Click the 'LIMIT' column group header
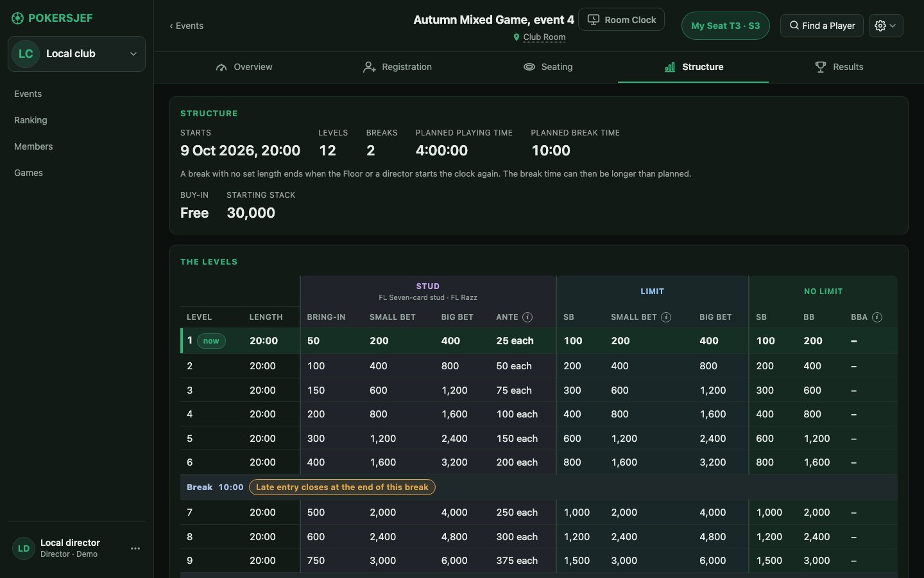The image size is (924, 578). point(652,292)
